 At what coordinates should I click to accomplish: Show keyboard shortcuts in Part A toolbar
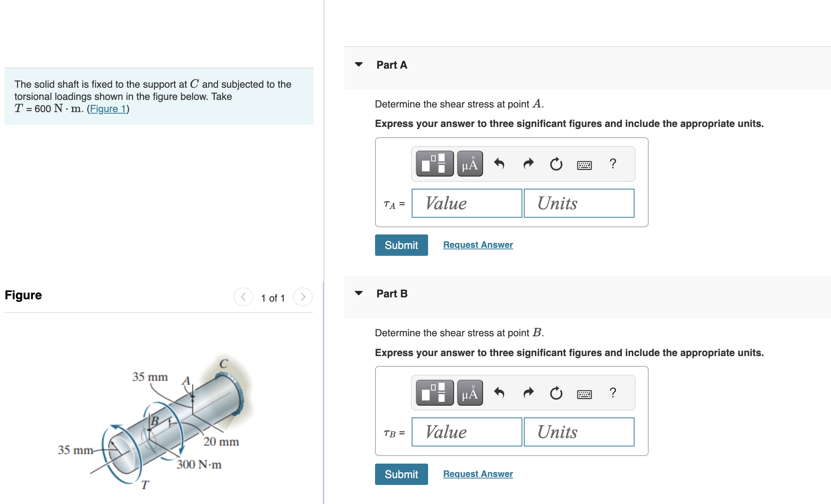[584, 165]
